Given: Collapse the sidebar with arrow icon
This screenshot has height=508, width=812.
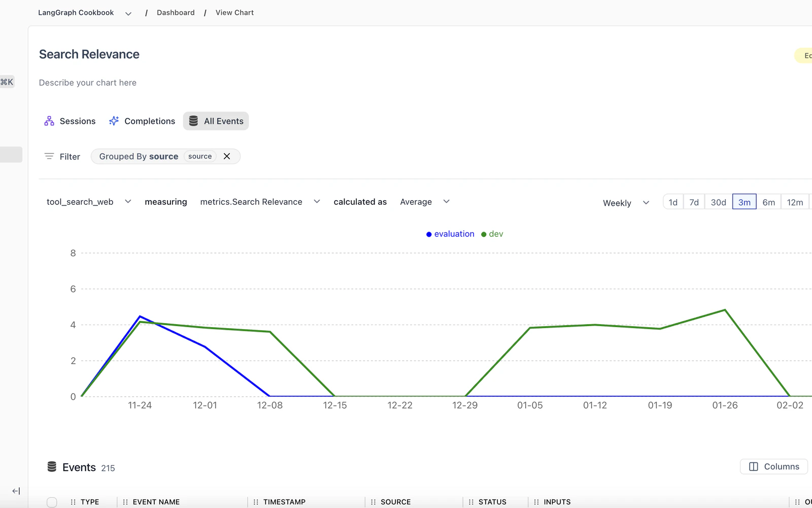Looking at the screenshot, I should 16,491.
